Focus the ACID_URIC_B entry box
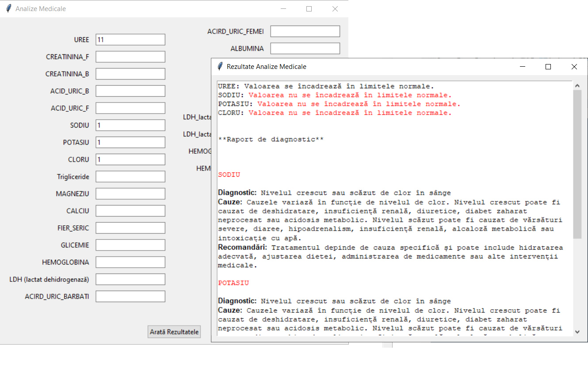Screen dimensions: 588x387 130,91
